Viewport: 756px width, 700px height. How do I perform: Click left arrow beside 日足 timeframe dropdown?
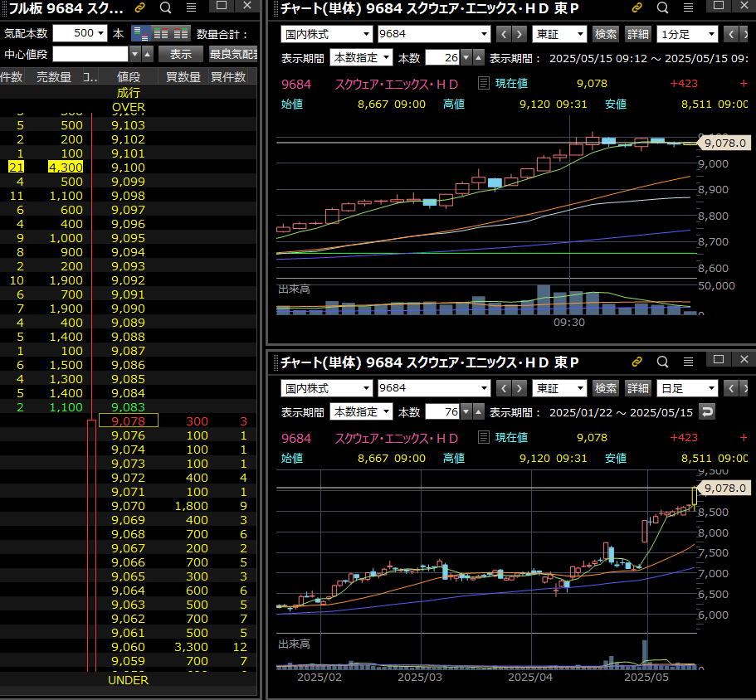(x=731, y=388)
